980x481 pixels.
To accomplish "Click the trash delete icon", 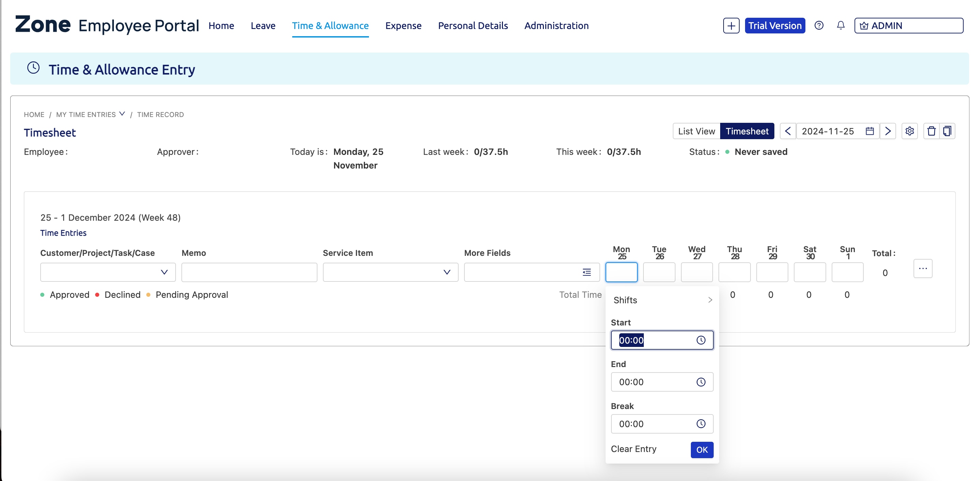I will (931, 131).
